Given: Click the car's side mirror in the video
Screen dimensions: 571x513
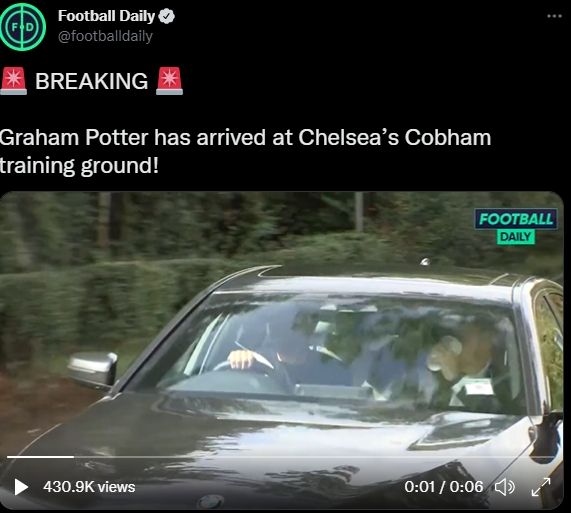Looking at the screenshot, I should [93, 370].
